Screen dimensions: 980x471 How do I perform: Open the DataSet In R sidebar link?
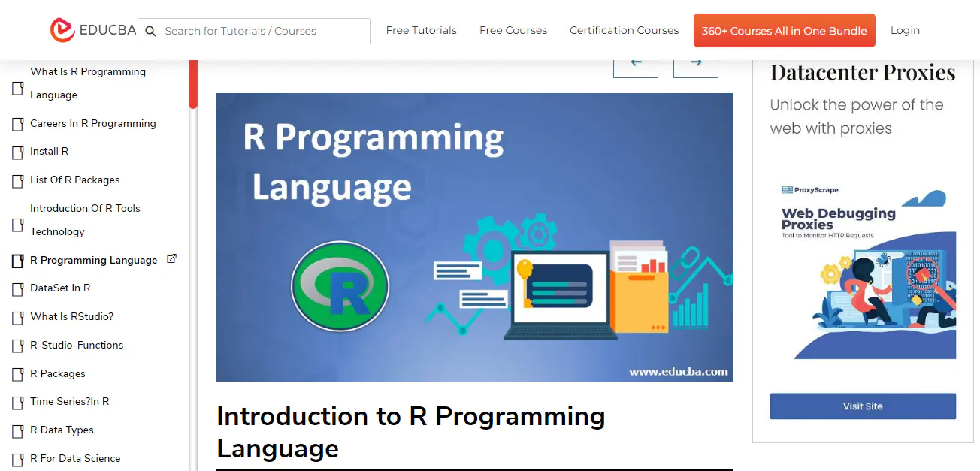click(x=59, y=288)
